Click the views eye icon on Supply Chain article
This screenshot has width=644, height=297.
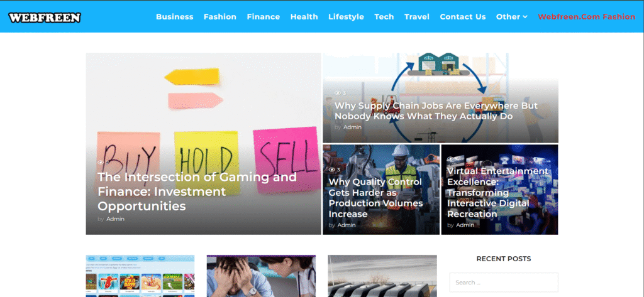(x=337, y=94)
